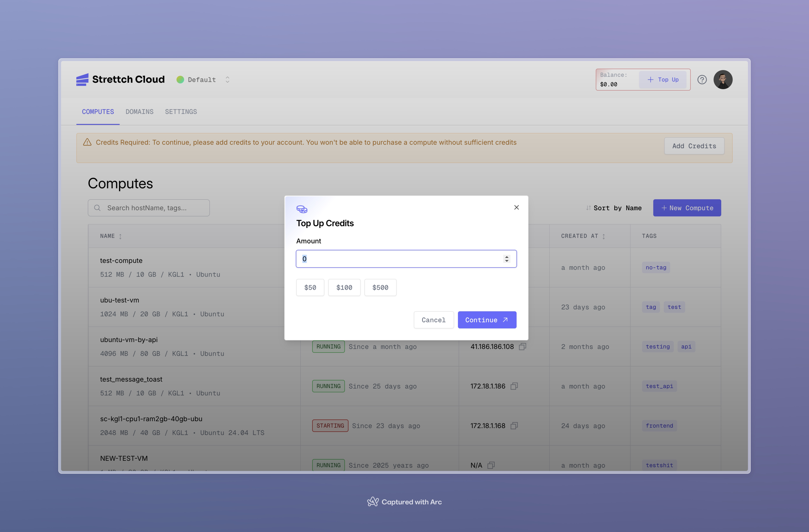Close the Top Up Credits dialog

[516, 207]
